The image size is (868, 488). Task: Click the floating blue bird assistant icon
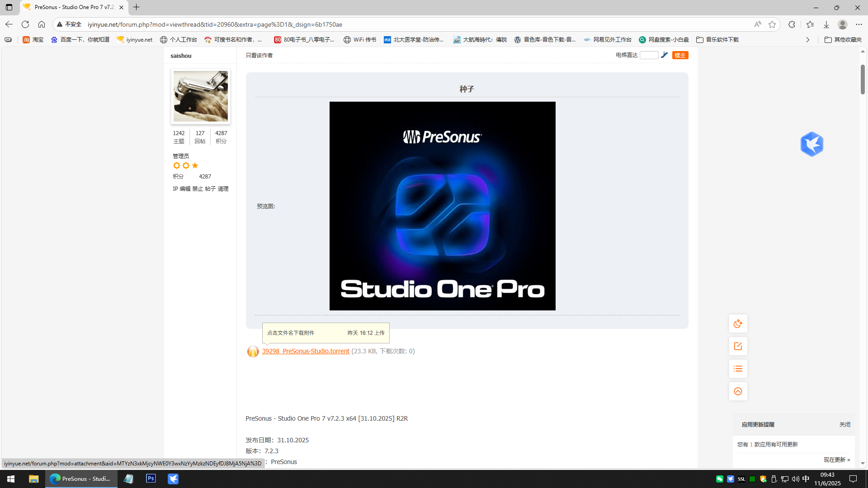tap(811, 144)
